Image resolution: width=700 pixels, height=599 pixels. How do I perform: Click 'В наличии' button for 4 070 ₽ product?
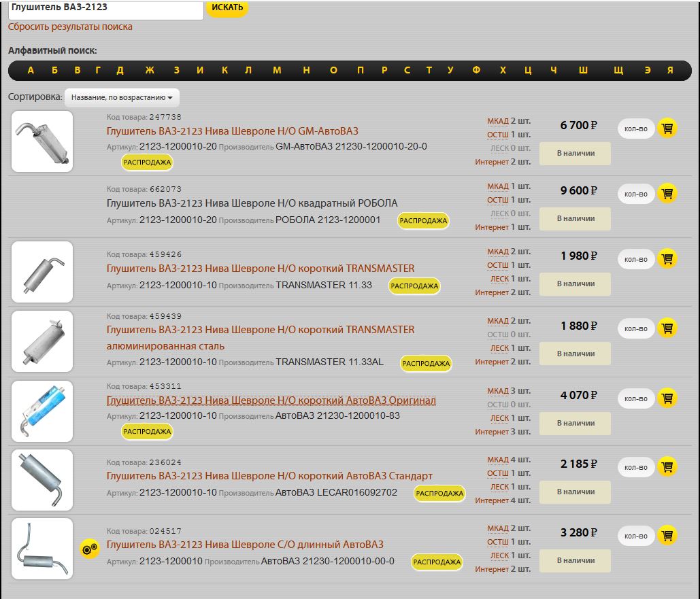tap(575, 423)
